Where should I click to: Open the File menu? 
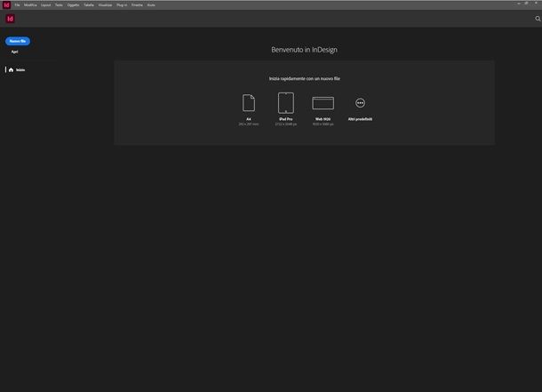click(17, 4)
